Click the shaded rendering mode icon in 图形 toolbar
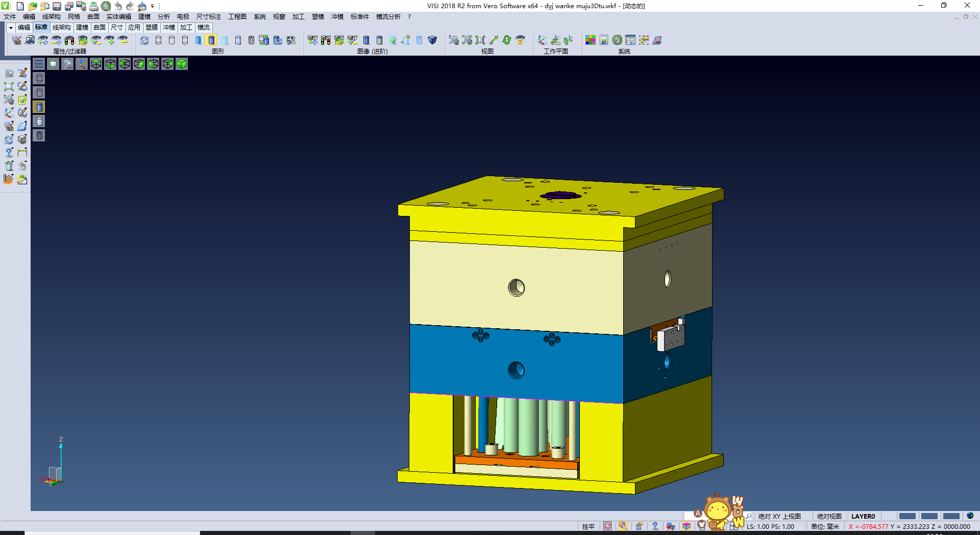The image size is (980, 535). (x=212, y=40)
